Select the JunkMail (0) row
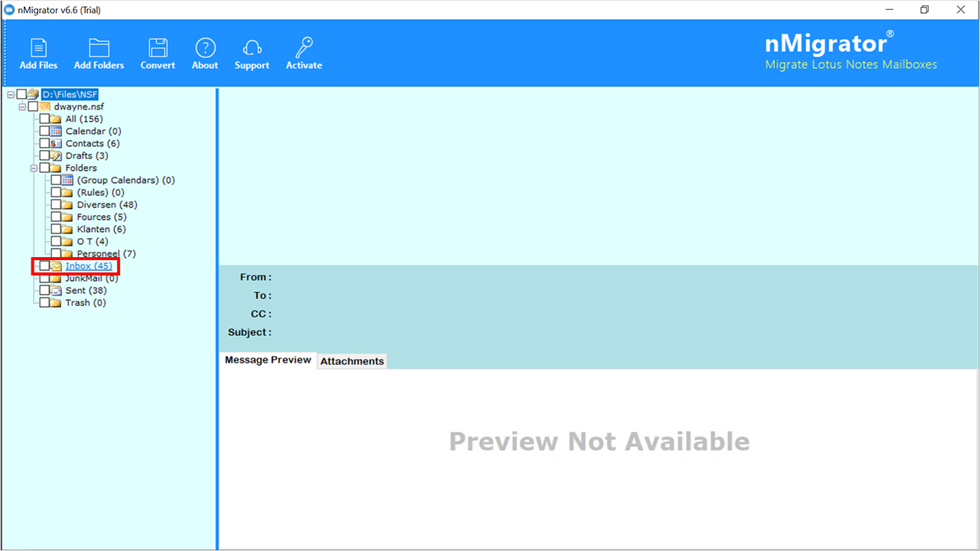 [92, 278]
